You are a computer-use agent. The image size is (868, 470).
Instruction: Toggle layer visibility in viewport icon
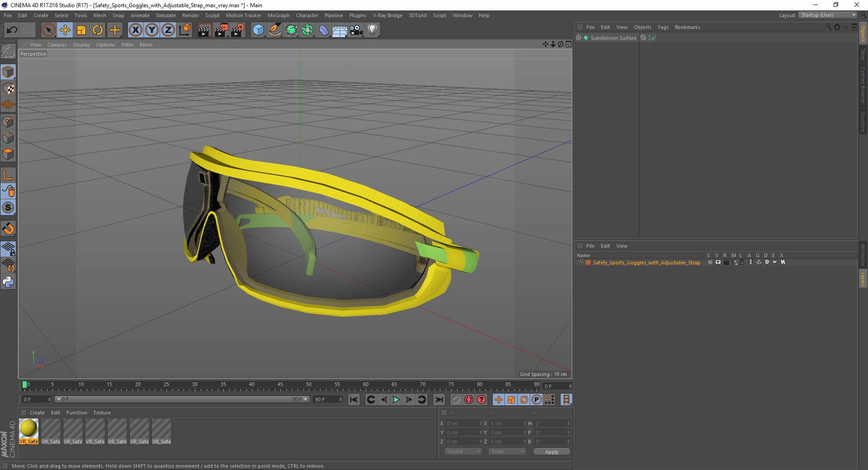[x=718, y=262]
